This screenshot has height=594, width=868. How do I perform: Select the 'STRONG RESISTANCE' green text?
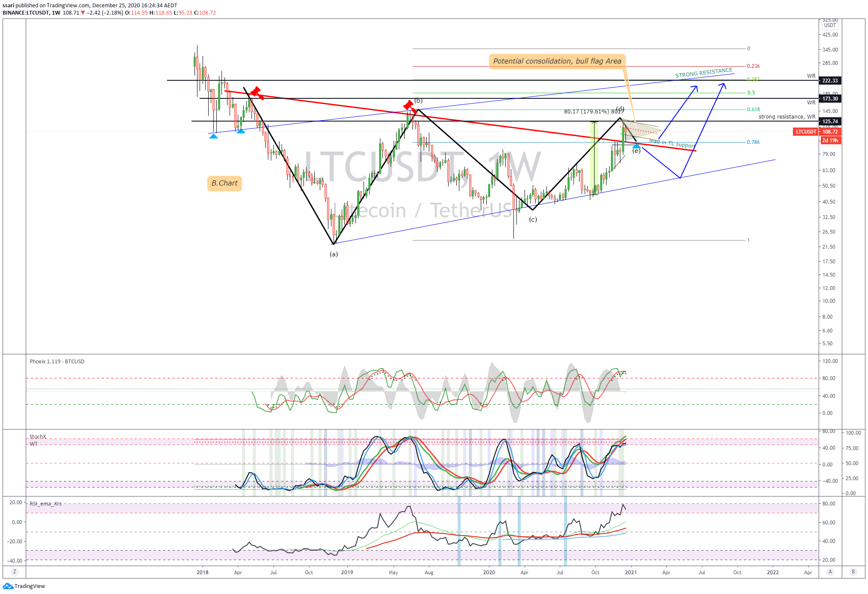704,73
